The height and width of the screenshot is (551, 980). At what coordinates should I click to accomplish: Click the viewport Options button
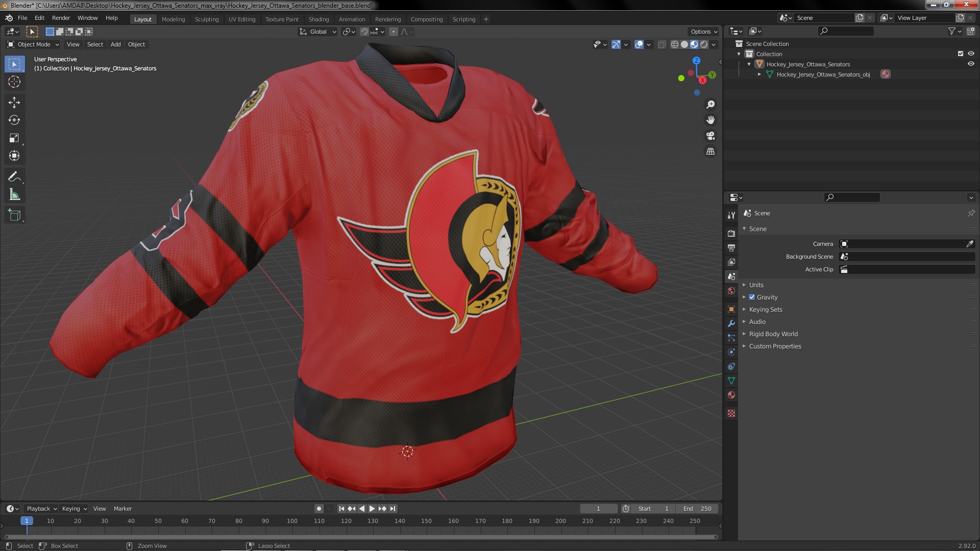pos(703,32)
